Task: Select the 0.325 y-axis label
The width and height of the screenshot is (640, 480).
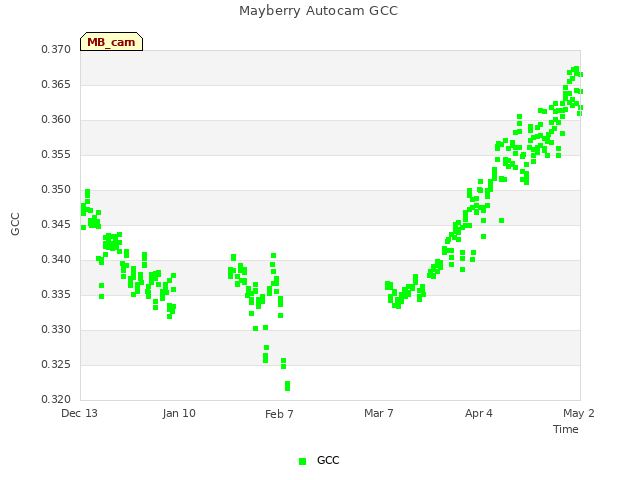Action: 56,364
